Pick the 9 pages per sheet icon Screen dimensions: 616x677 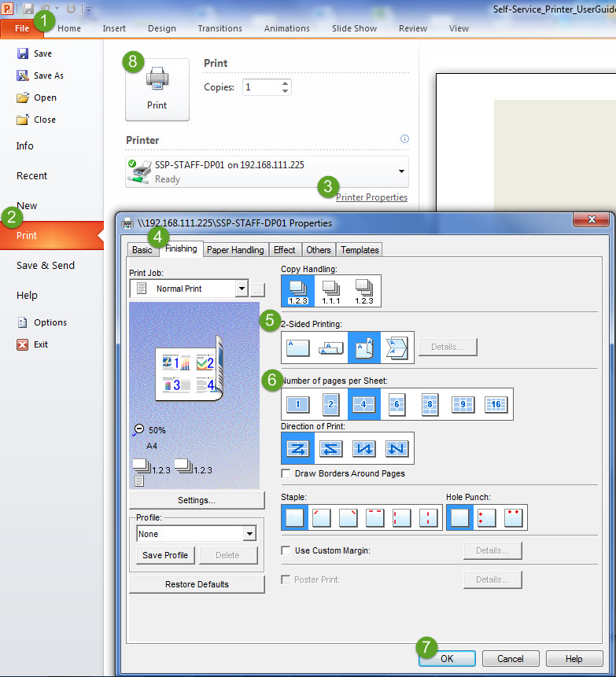tap(463, 404)
